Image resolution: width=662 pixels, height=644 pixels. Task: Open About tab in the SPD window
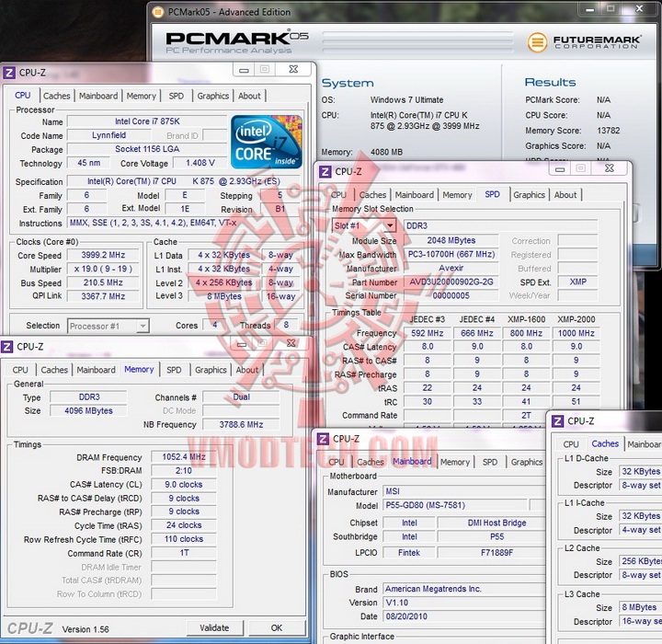pos(565,195)
